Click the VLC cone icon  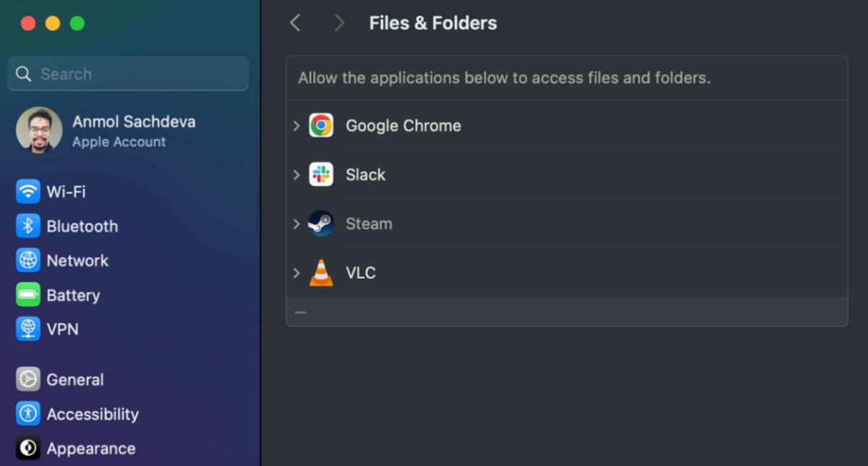click(321, 273)
